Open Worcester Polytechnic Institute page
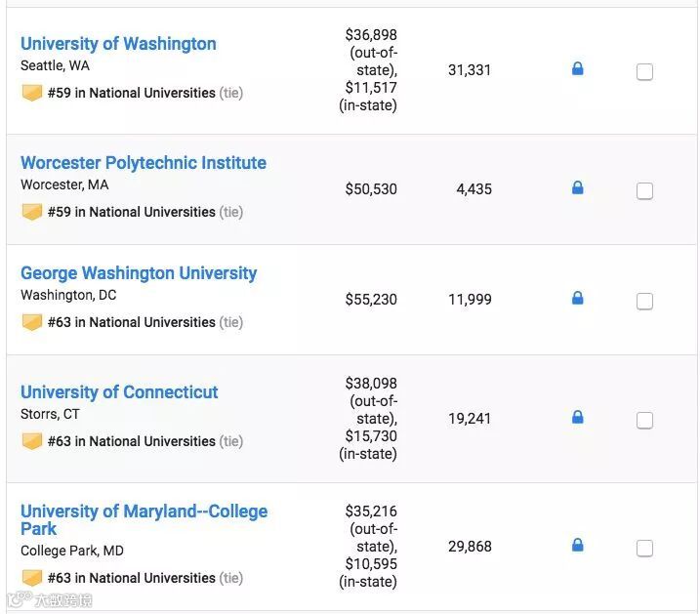 [x=144, y=163]
